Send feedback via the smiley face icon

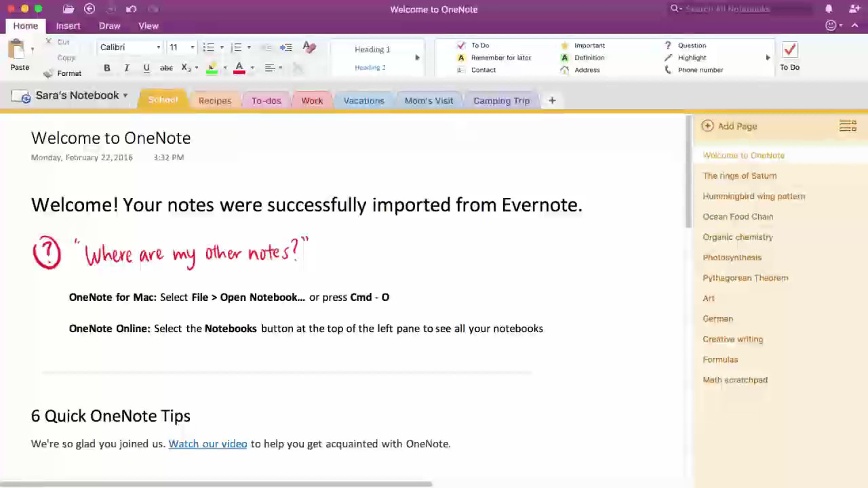[831, 26]
